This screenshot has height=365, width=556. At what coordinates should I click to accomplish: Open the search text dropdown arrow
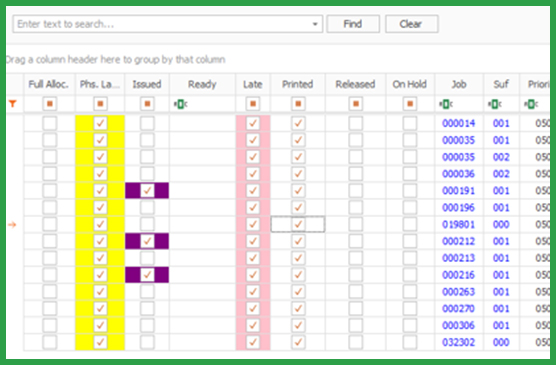point(315,24)
